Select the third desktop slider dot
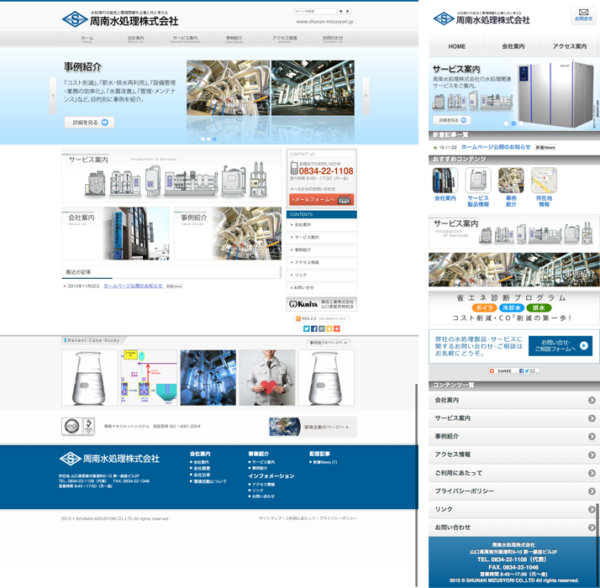Screen dimensions: 600x588 coord(214,139)
